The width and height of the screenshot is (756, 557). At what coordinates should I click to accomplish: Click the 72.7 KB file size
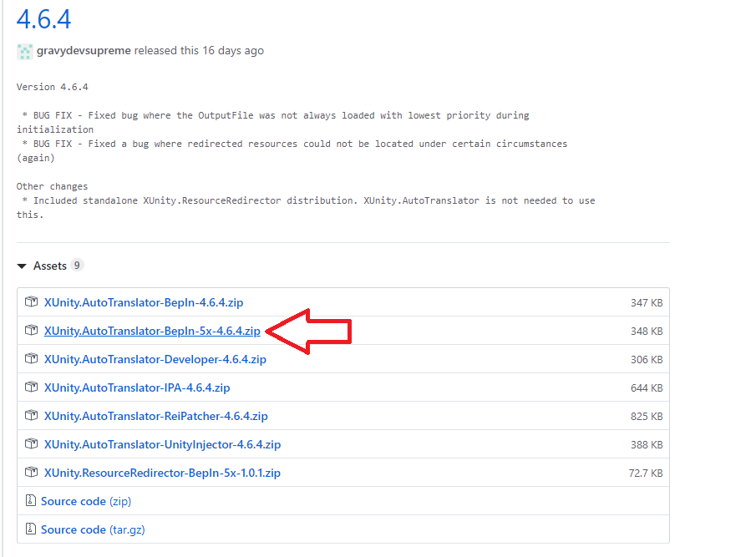(646, 473)
